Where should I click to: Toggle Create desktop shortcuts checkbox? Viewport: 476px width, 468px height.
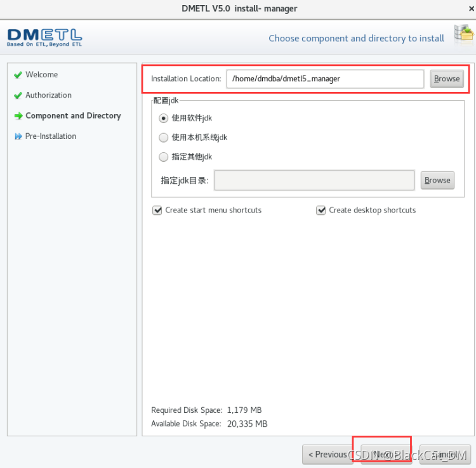[x=321, y=210]
